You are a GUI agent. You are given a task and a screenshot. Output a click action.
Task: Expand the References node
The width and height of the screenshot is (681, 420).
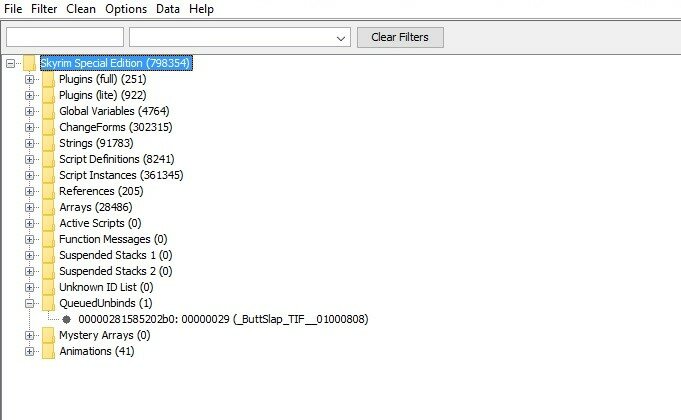click(29, 192)
